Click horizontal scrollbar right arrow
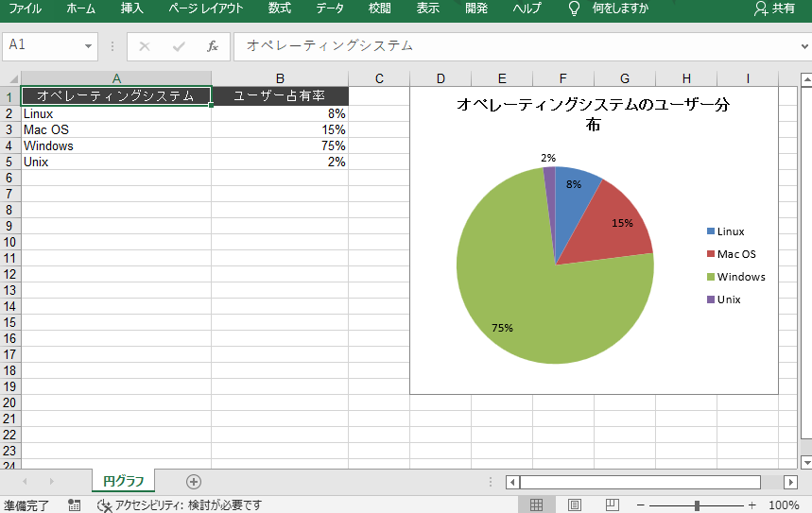 click(x=790, y=483)
